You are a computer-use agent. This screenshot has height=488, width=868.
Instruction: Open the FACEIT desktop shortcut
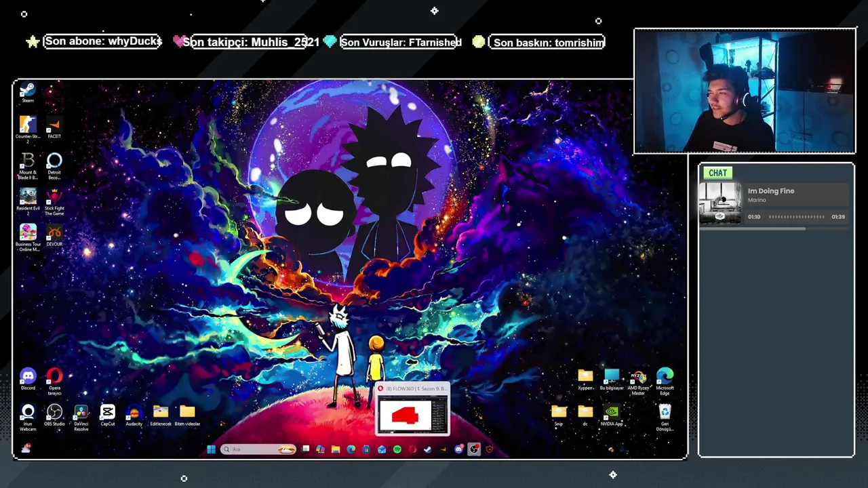click(x=54, y=127)
